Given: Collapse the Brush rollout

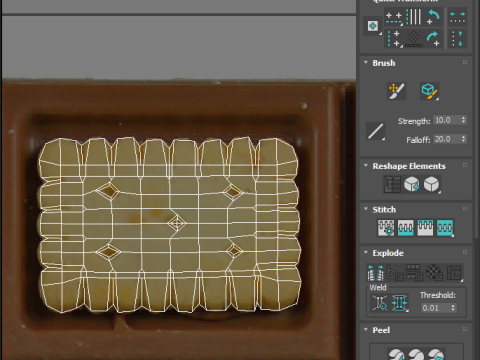Looking at the screenshot, I should (x=366, y=63).
